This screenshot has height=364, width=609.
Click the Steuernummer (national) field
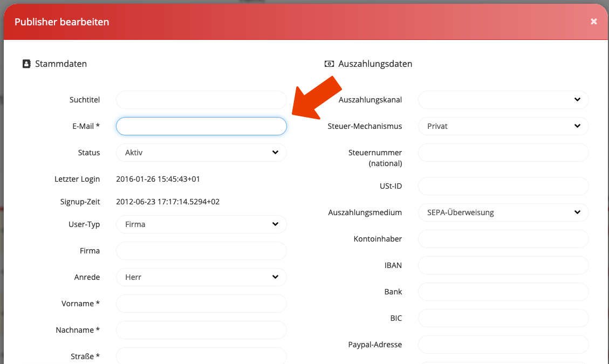coord(503,153)
